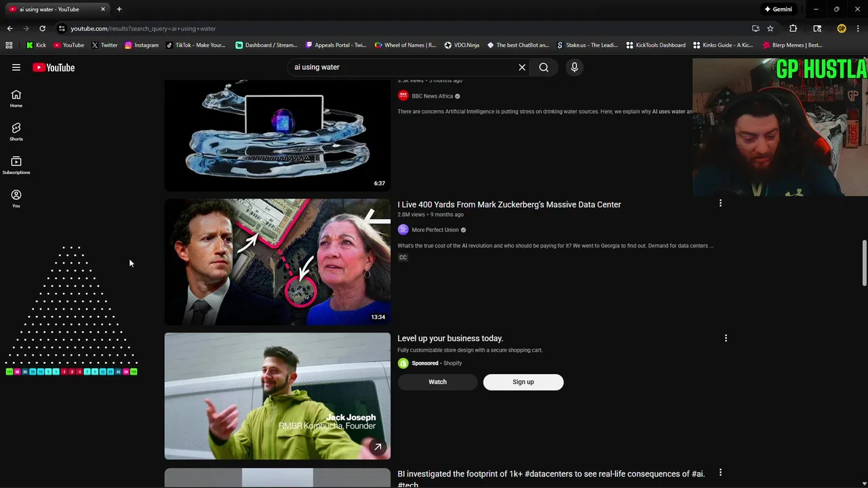Open options menu for the BI datacenters video

click(720, 472)
